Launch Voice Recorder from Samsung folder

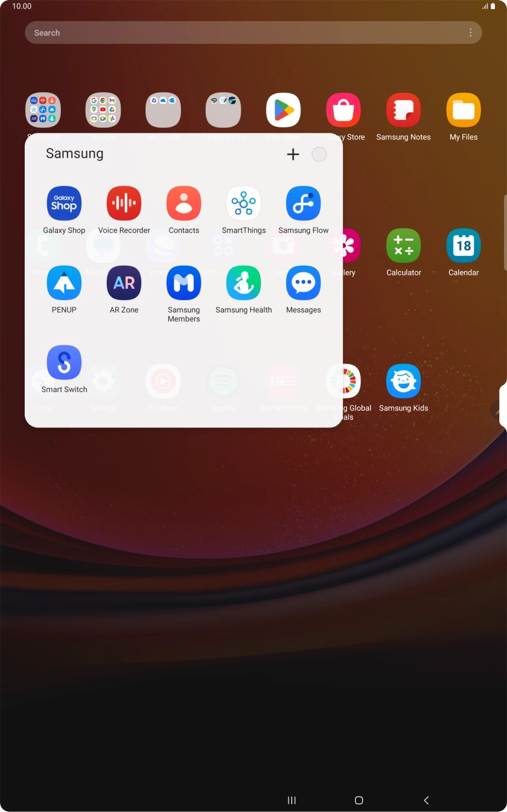click(124, 204)
